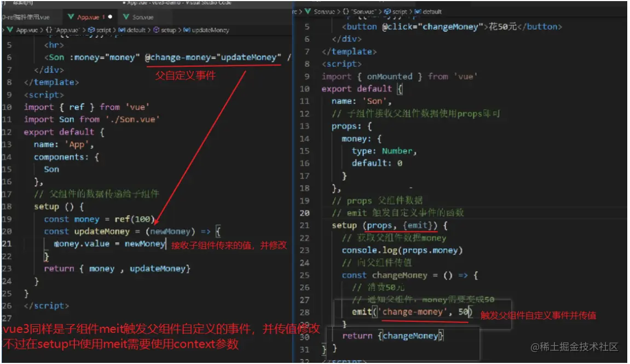The image size is (630, 364).
Task: Click line number 20 in Son.vue gutter
Action: 304,213
